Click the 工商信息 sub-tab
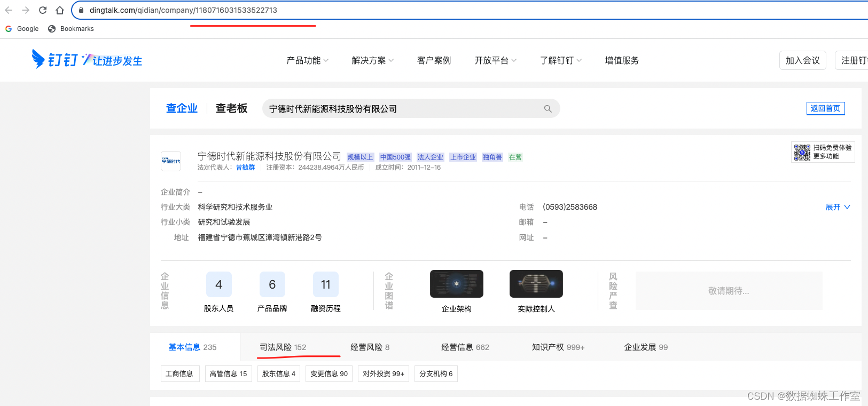The height and width of the screenshot is (406, 868). [x=180, y=373]
